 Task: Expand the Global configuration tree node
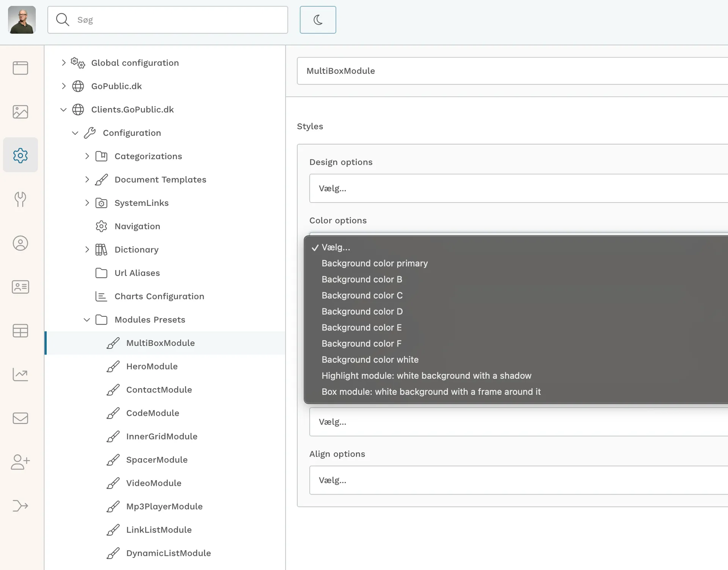(x=64, y=63)
